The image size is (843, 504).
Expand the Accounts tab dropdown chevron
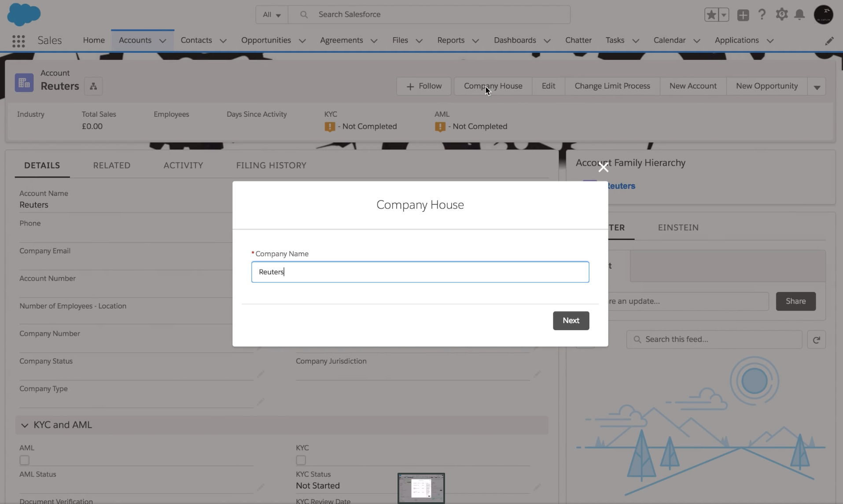pos(163,41)
